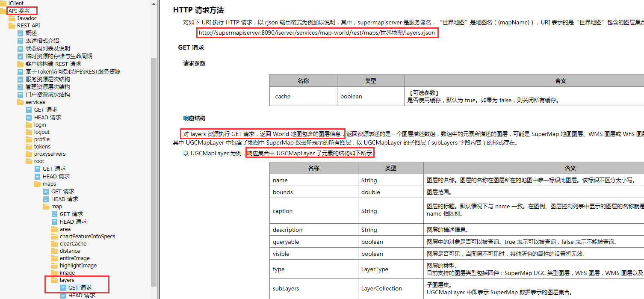Open GET 请求 directly under root
644x299 pixels.
tap(54, 169)
